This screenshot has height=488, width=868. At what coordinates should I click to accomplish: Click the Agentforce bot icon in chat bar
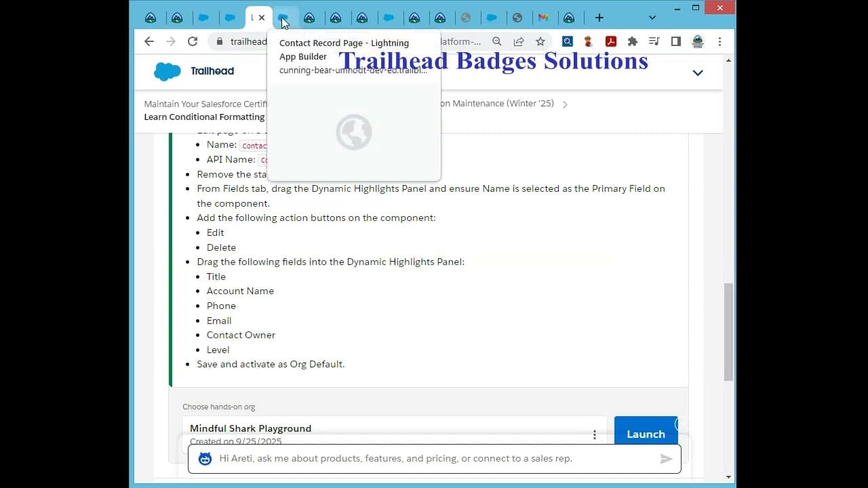coord(205,459)
